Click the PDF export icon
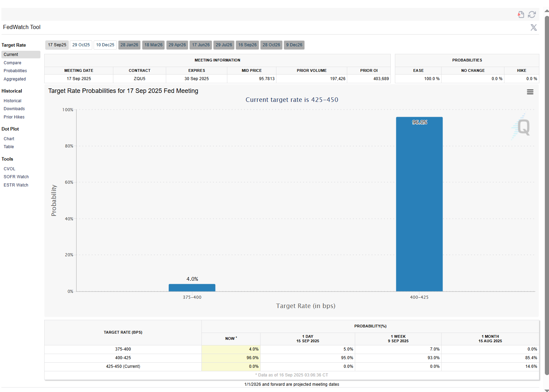Image resolution: width=549 pixels, height=392 pixels. [x=521, y=15]
